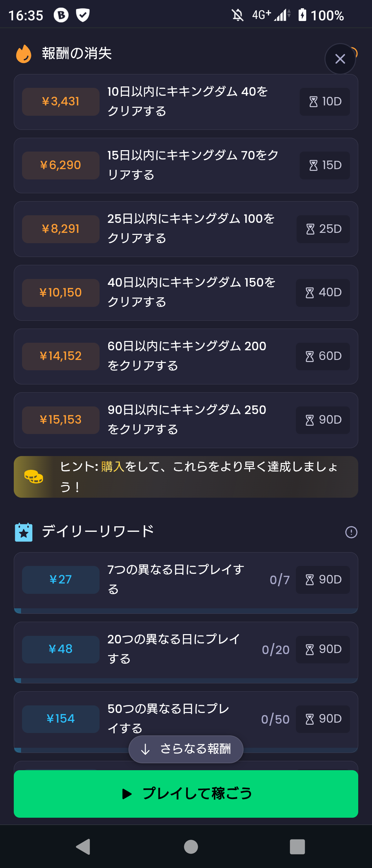Click the calendar star icon for daily rewards
The width and height of the screenshot is (372, 868).
(24, 532)
